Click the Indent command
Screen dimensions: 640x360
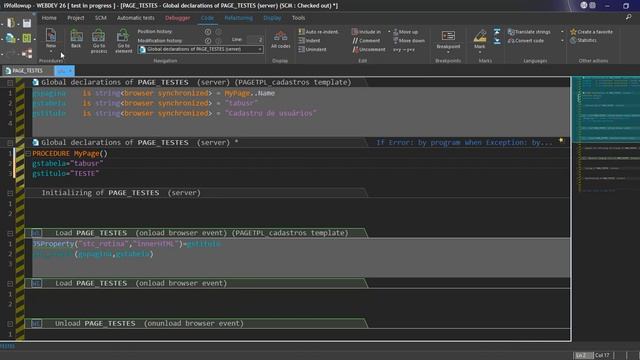309,40
